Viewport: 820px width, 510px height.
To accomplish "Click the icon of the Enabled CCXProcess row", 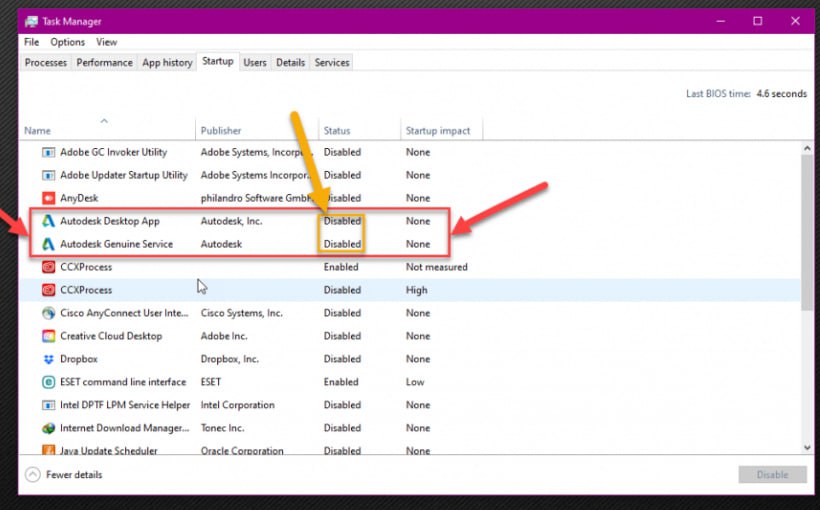I will coord(48,267).
